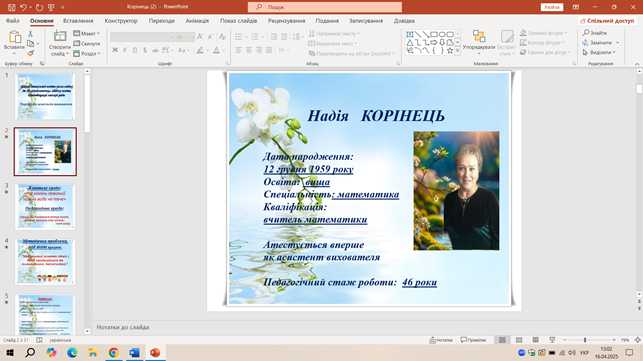This screenshot has height=361, width=643.
Task: Start slideshow from status bar icon
Action: (552, 340)
